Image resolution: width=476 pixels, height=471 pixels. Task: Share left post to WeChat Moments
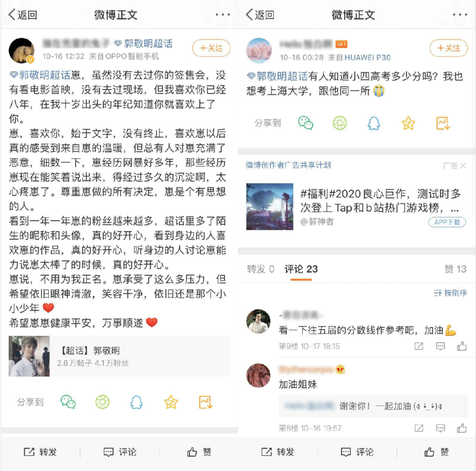tap(102, 402)
